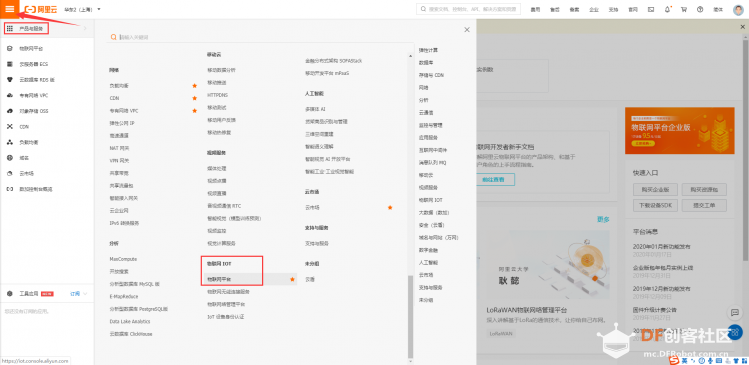Open NAT 网关 product link
The image size is (749, 365).
(119, 148)
